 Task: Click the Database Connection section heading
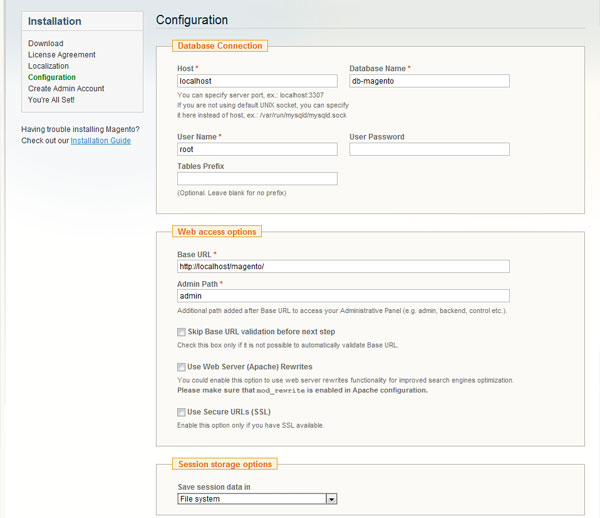(x=220, y=46)
